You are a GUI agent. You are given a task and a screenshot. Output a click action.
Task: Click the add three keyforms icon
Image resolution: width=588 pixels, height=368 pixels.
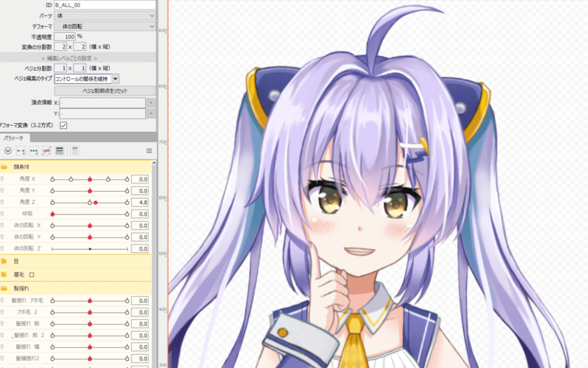[x=34, y=151]
